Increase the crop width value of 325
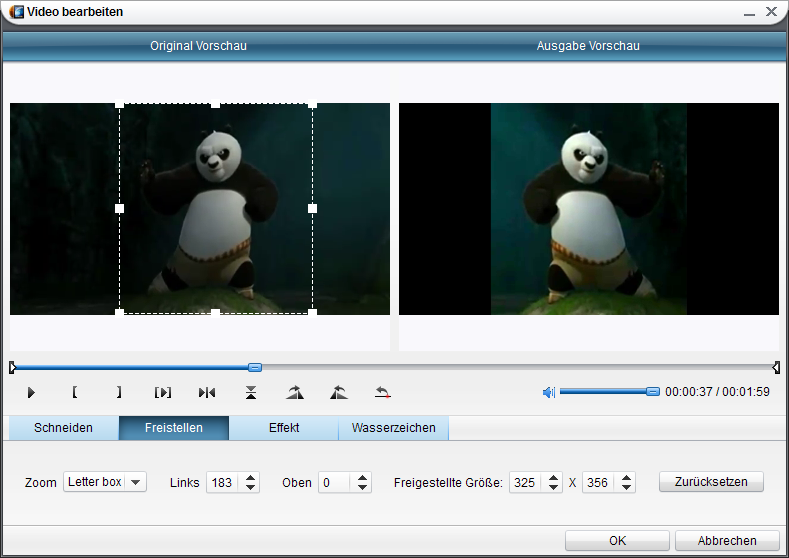The image size is (789, 558). tap(553, 477)
